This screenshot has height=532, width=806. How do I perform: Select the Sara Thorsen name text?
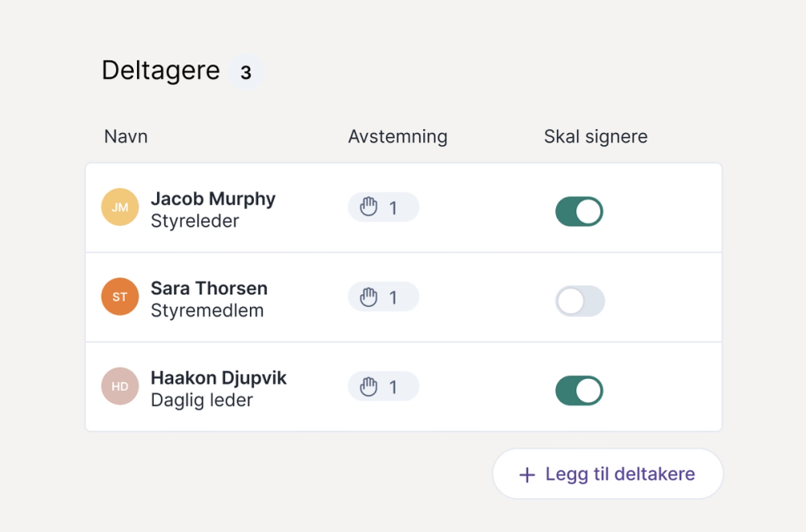pyautogui.click(x=209, y=288)
